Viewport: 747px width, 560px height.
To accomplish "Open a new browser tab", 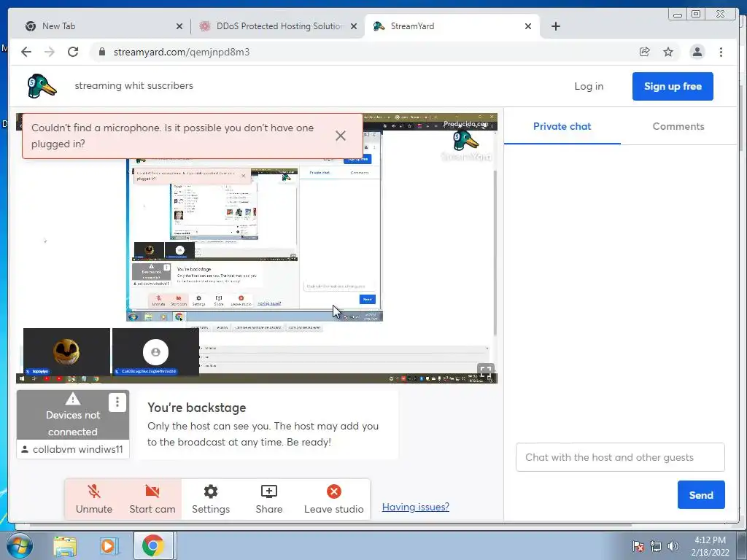I will click(555, 26).
